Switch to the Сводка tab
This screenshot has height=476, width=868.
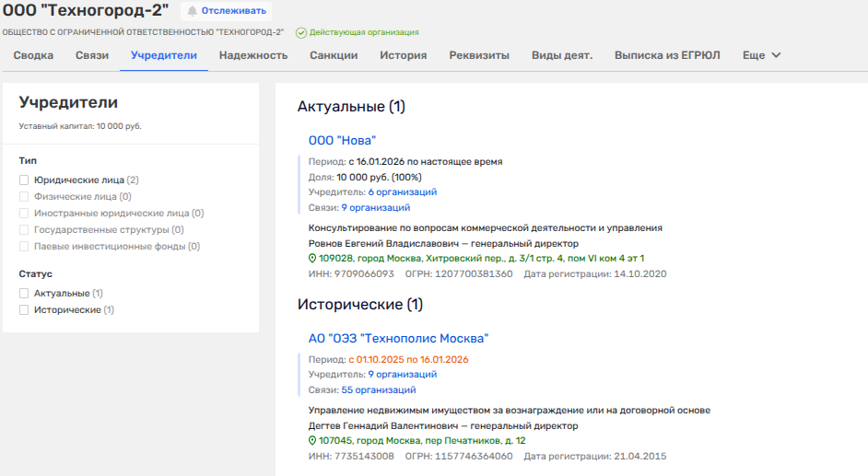33,55
